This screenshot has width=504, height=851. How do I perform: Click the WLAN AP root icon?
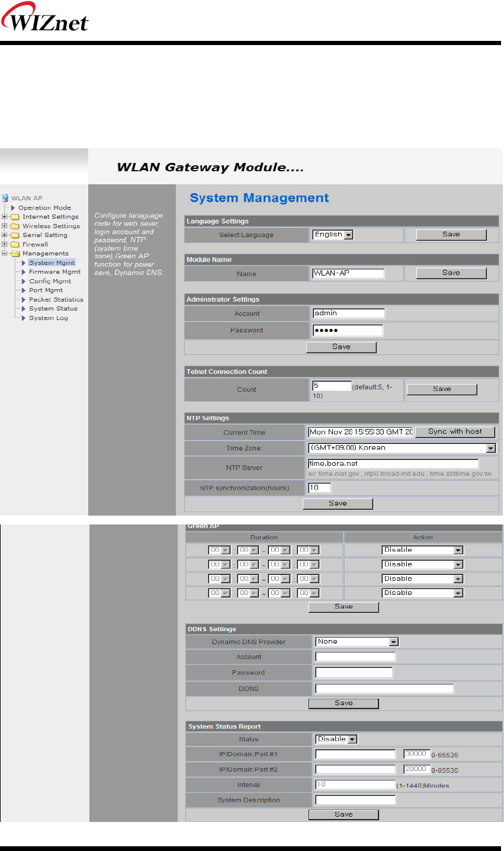coord(5,198)
